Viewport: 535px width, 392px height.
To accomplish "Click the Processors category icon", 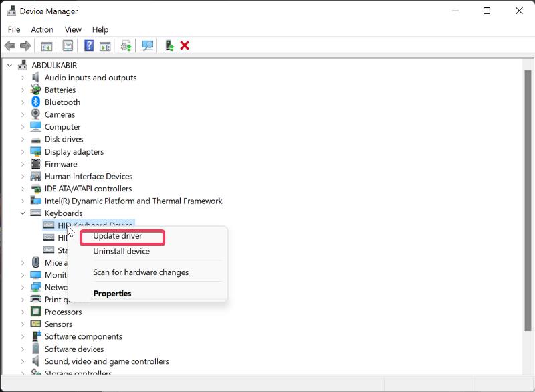I will click(x=35, y=312).
